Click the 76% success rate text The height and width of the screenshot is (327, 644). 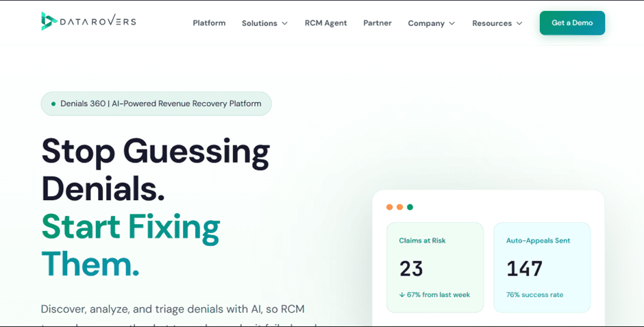click(x=535, y=295)
